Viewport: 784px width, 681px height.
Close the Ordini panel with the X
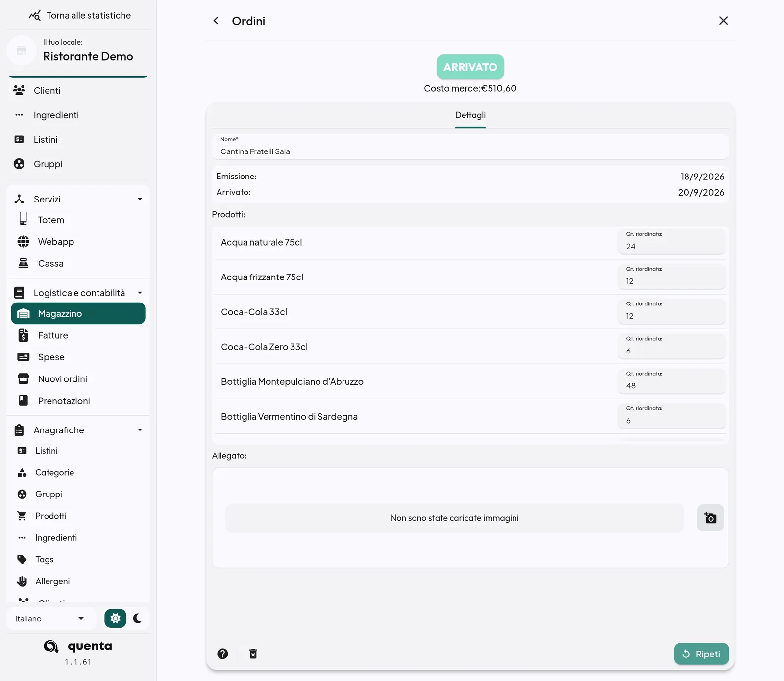click(723, 21)
